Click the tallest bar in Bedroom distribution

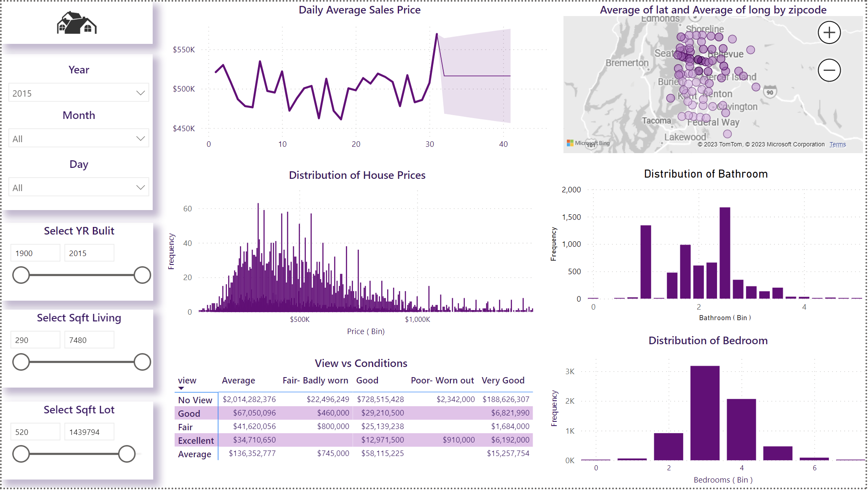click(x=705, y=413)
